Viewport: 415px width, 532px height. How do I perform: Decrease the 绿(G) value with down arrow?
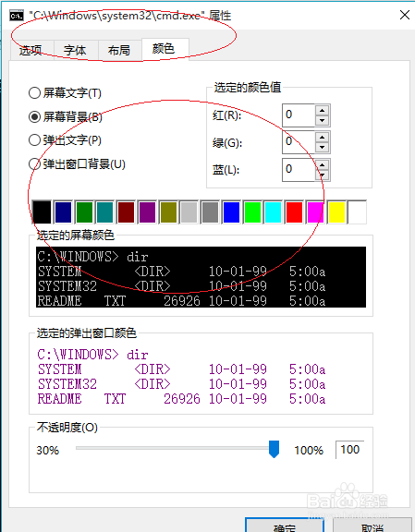click(x=322, y=147)
